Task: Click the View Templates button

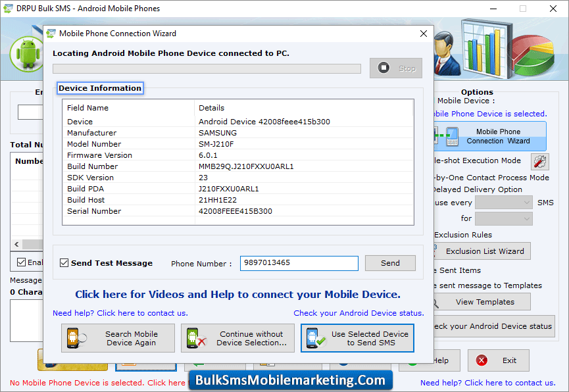Action: coord(482,302)
